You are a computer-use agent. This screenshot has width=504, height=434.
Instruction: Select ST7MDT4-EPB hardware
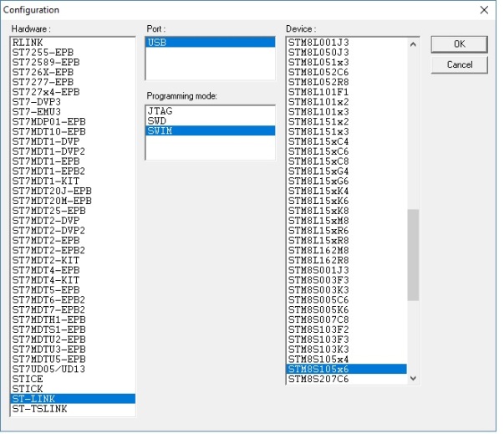click(x=73, y=270)
